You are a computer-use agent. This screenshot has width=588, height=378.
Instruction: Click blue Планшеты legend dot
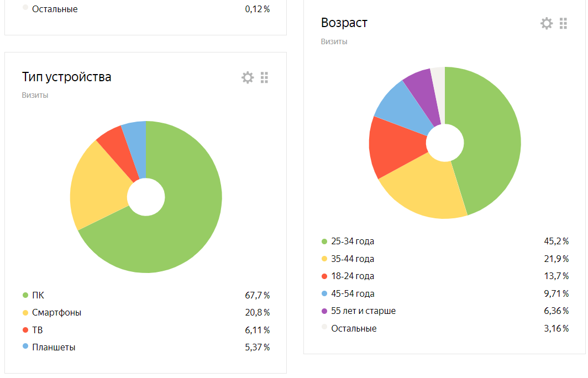click(25, 346)
